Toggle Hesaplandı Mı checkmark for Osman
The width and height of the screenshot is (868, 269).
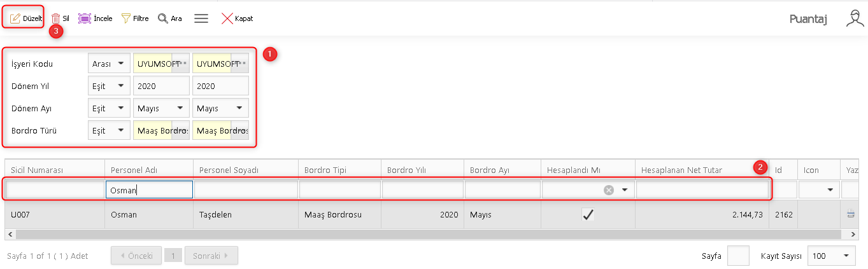588,215
